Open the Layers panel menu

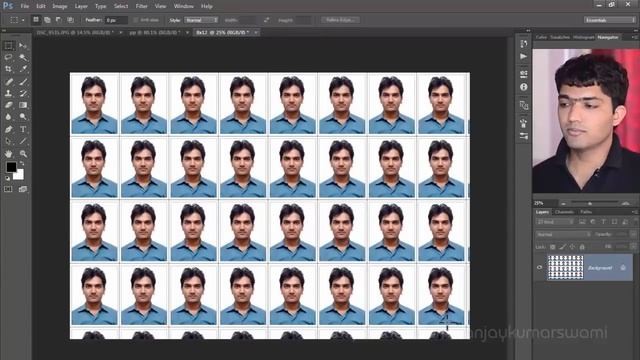click(635, 212)
